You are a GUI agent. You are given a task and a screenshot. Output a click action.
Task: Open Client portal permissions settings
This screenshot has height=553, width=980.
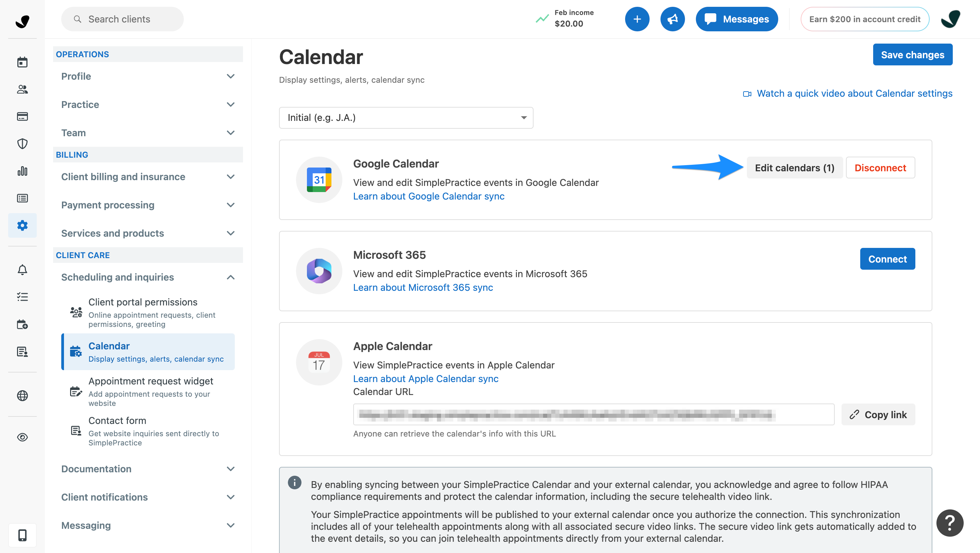point(148,313)
